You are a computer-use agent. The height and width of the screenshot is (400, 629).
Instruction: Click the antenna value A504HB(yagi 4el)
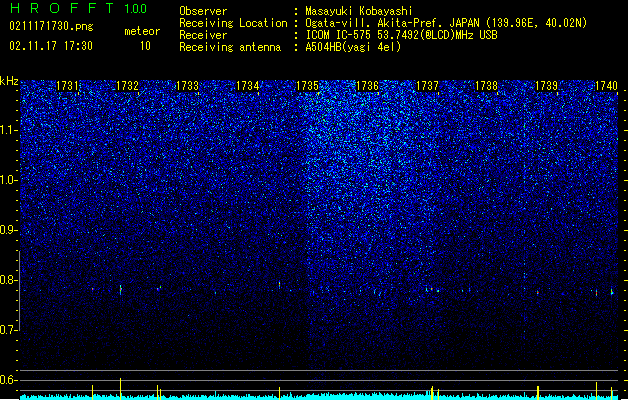(353, 47)
